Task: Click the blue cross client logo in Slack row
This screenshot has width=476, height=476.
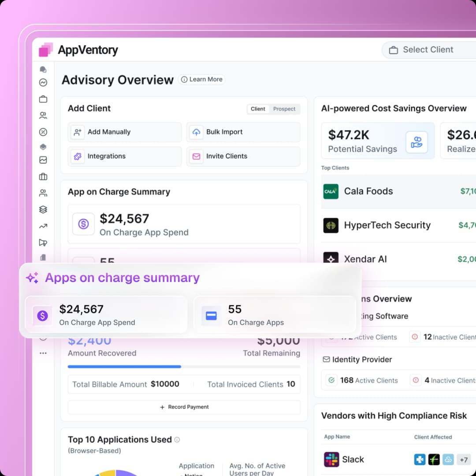Action: coord(420,460)
